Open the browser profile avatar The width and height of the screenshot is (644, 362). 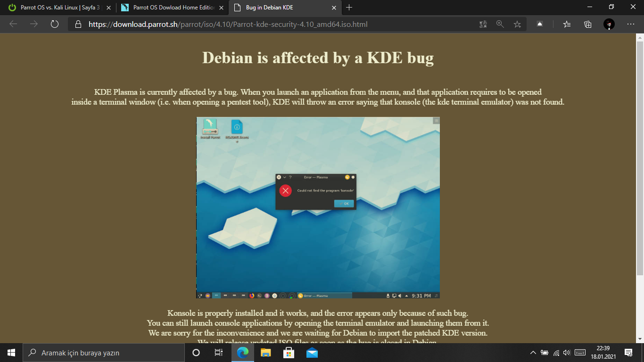pos(609,24)
